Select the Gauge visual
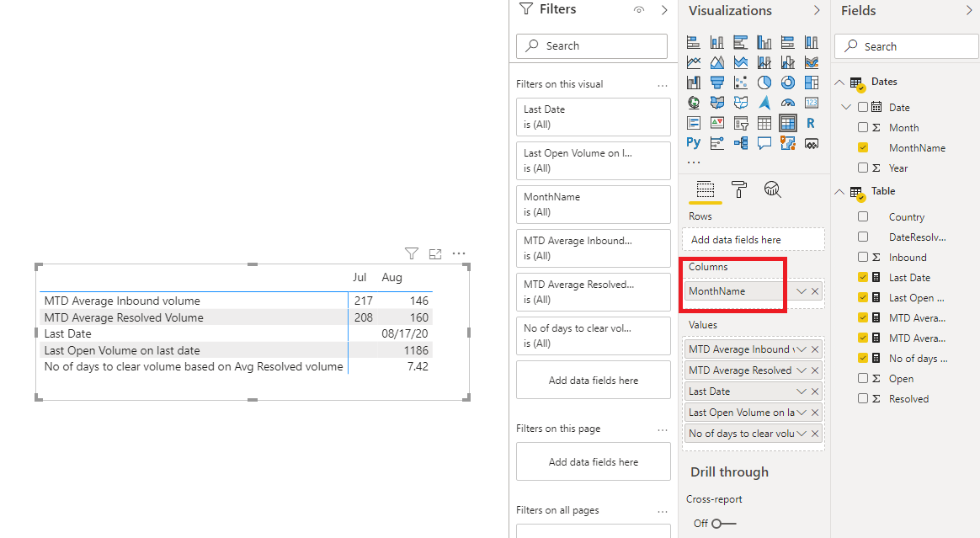Image resolution: width=980 pixels, height=538 pixels. (788, 103)
